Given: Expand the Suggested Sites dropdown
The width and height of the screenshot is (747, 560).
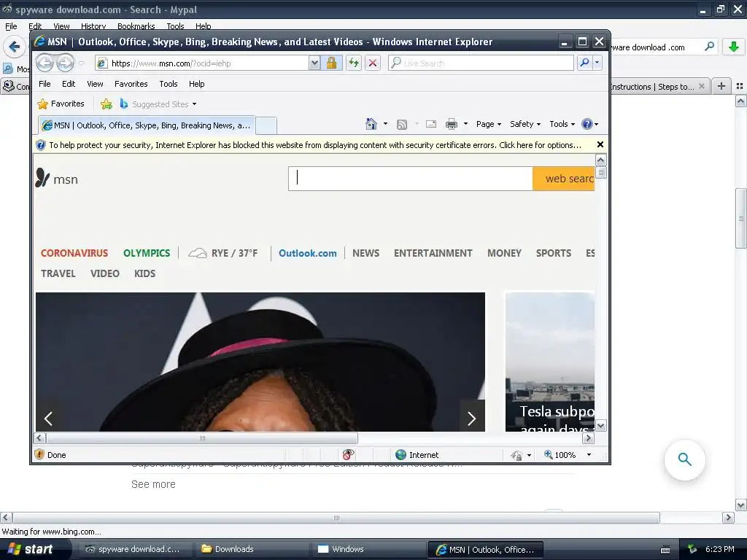Looking at the screenshot, I should 194,104.
